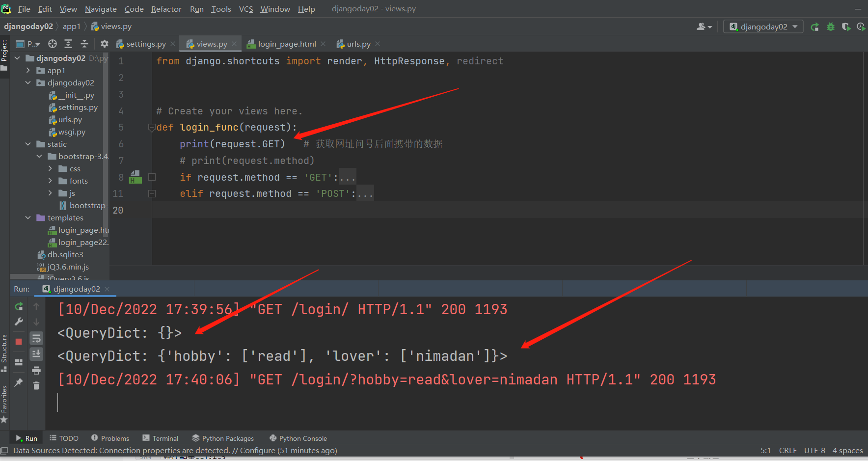868x461 pixels.
Task: Stop the running djangoday02 process
Action: click(x=19, y=342)
